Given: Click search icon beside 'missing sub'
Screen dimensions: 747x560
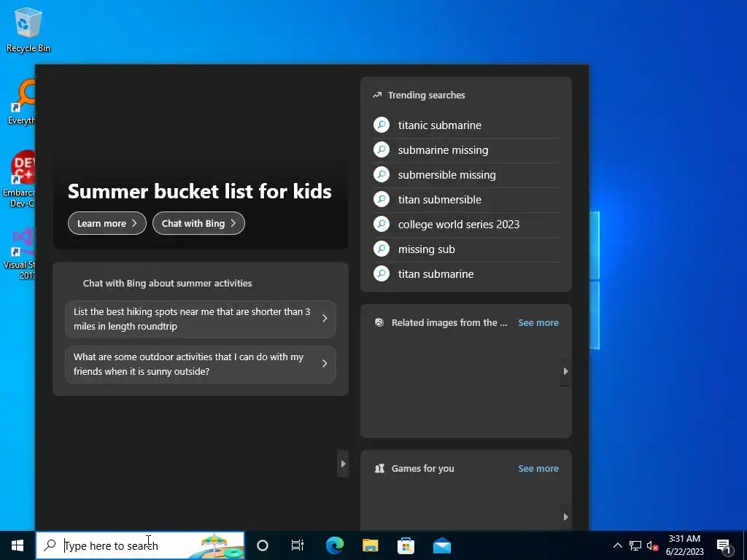Looking at the screenshot, I should point(382,249).
